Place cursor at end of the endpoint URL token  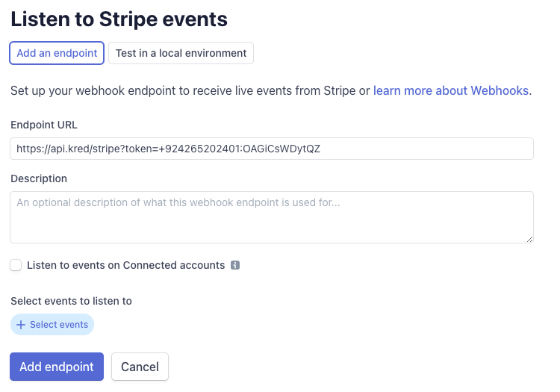[x=321, y=149]
